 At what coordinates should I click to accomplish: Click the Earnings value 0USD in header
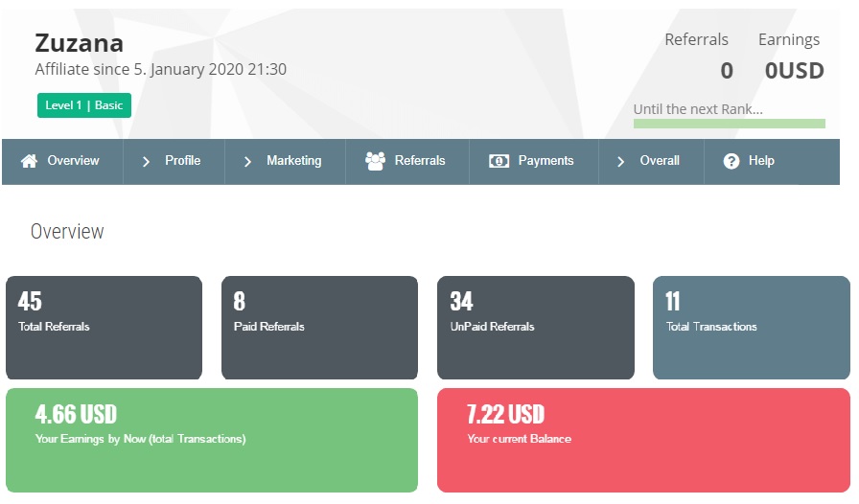point(795,71)
